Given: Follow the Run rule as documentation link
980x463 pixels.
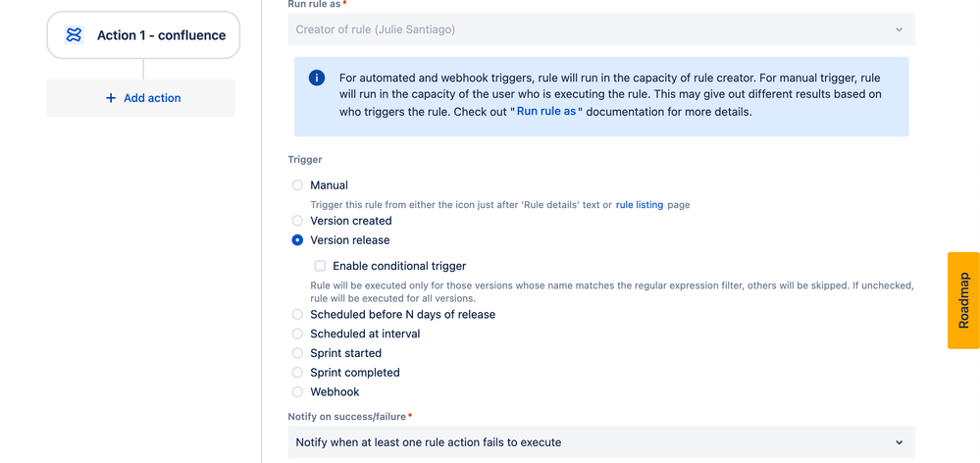Looking at the screenshot, I should (546, 113).
